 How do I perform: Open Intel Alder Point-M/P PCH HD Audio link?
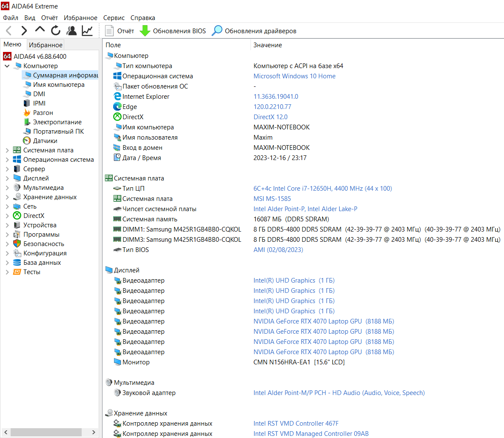coord(339,393)
